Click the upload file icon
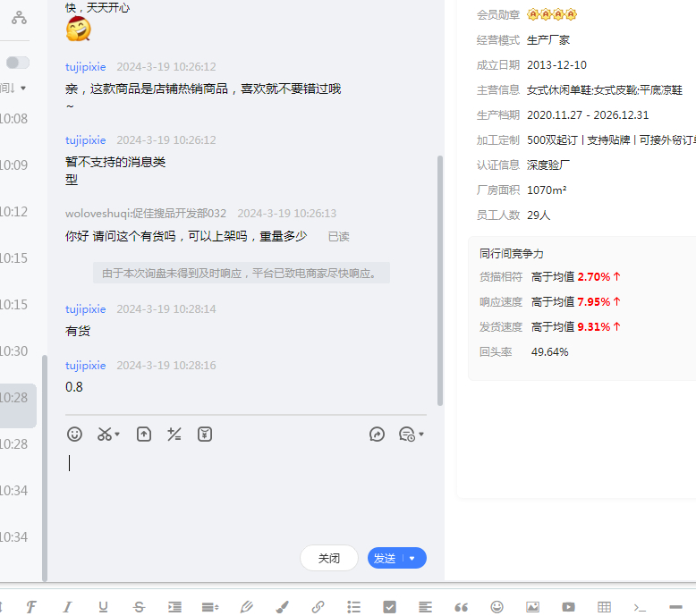The width and height of the screenshot is (696, 616). [x=144, y=435]
